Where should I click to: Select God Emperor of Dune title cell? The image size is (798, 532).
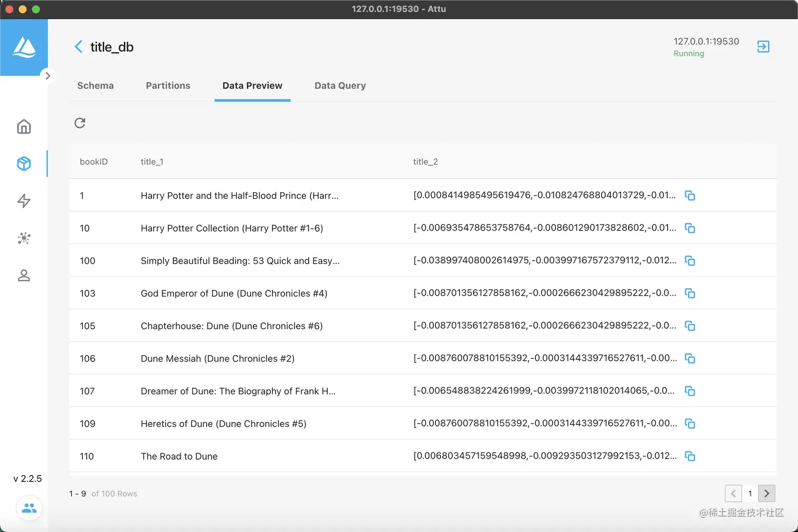(234, 293)
